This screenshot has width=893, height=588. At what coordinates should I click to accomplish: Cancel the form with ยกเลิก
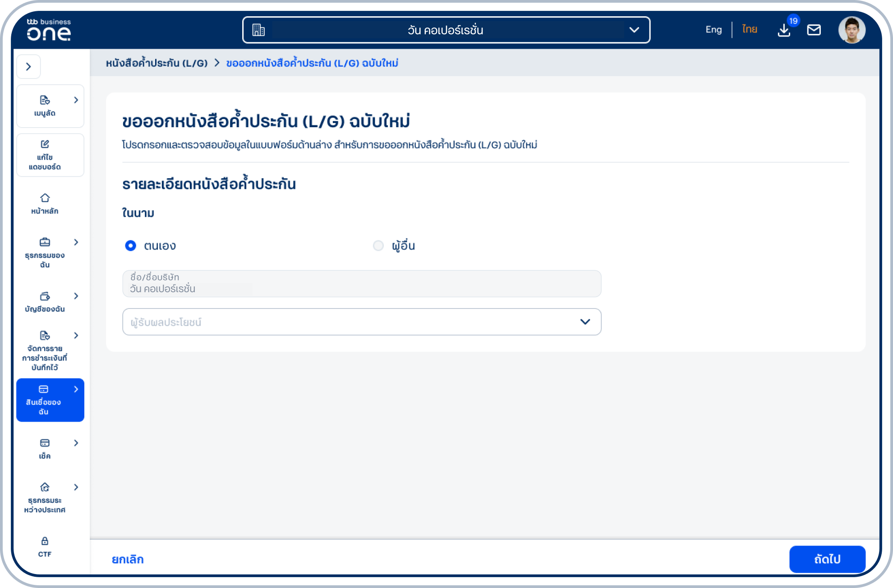coord(127,559)
